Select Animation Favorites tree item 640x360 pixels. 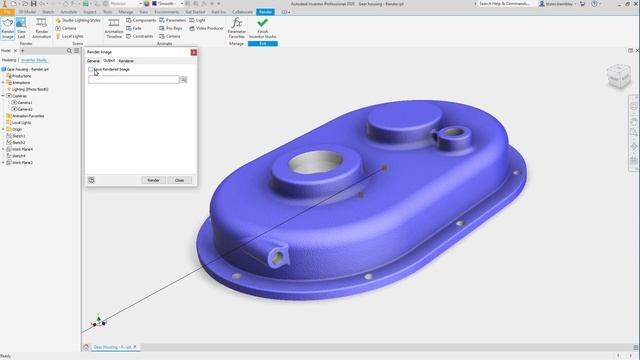[25, 116]
